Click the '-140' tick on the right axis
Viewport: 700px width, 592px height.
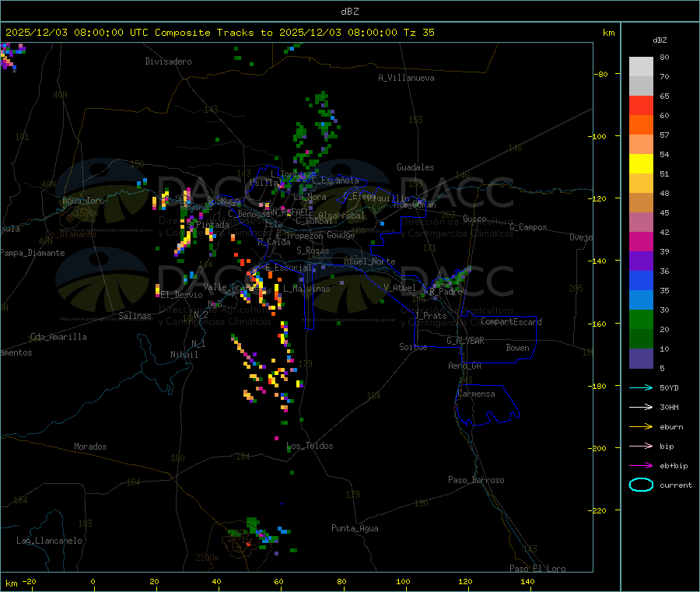pyautogui.click(x=599, y=261)
